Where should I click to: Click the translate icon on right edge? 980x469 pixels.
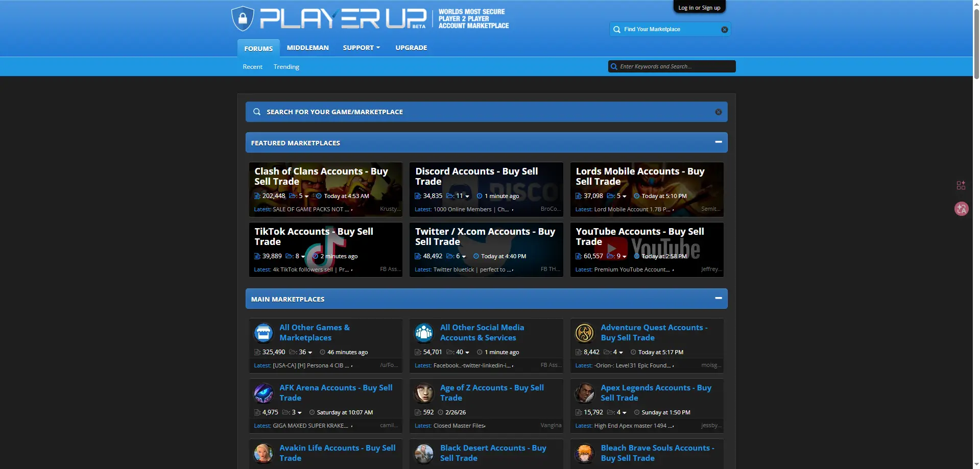click(961, 209)
